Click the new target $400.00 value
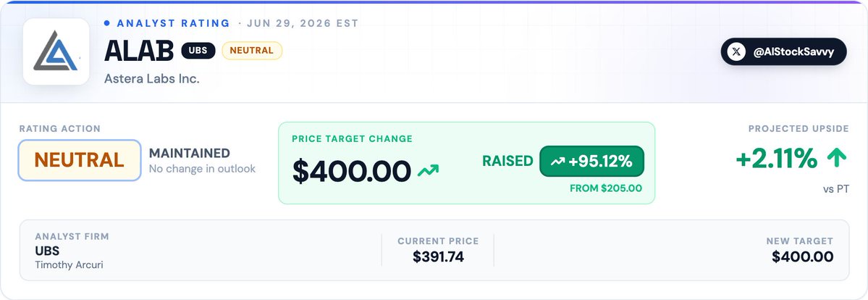868x300 pixels. [802, 257]
